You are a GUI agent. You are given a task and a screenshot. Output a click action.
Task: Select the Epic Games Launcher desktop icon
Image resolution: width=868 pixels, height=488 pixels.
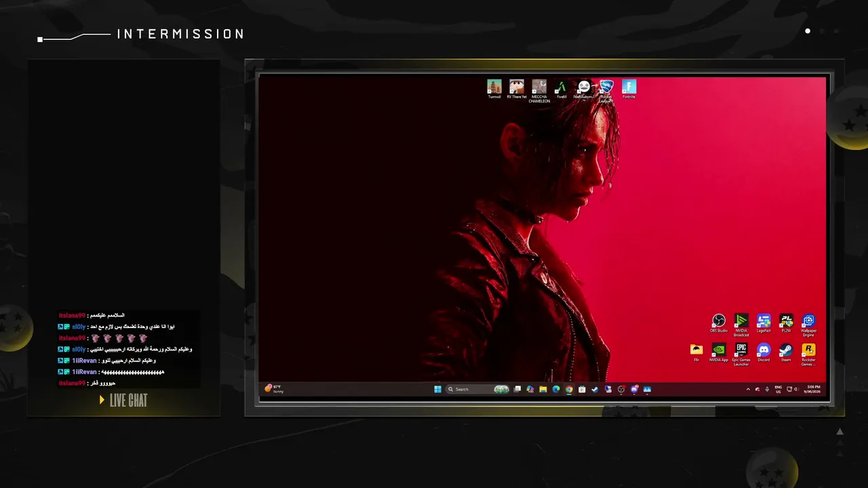741,354
